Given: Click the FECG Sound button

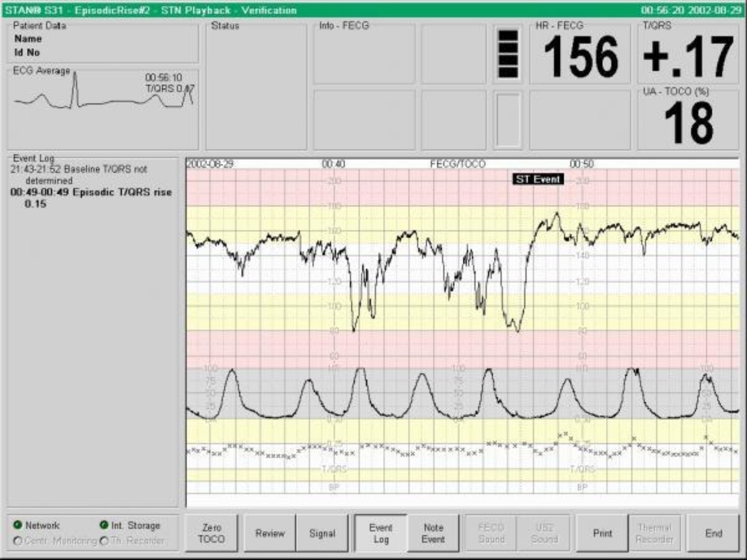Looking at the screenshot, I should coord(491,533).
